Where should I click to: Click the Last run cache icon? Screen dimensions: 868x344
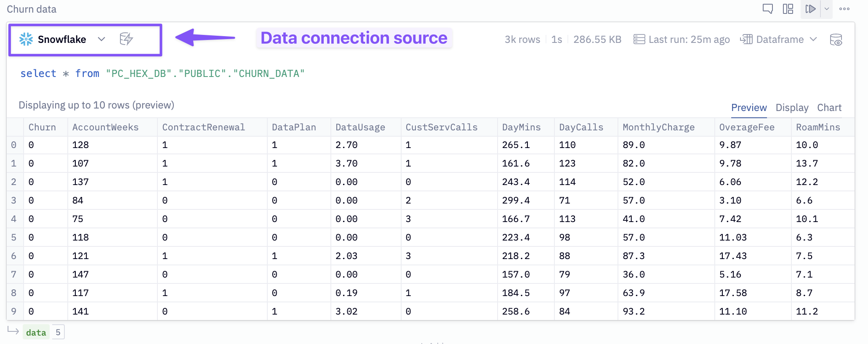pos(639,40)
